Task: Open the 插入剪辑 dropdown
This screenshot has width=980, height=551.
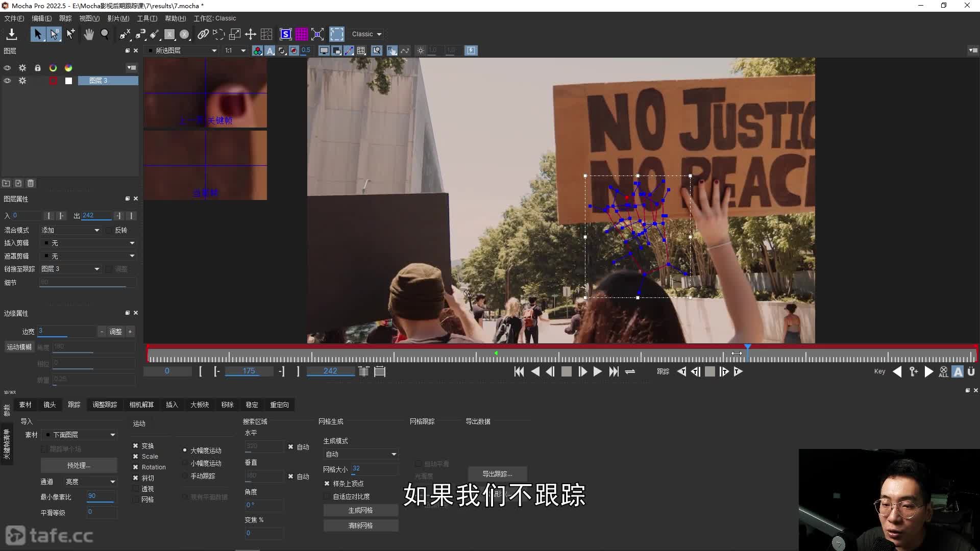Action: coord(89,243)
